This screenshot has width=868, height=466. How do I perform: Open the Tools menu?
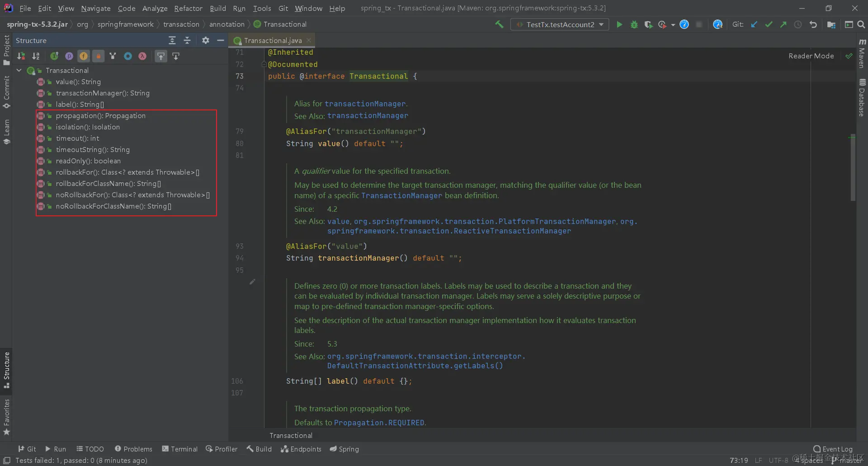pyautogui.click(x=262, y=8)
